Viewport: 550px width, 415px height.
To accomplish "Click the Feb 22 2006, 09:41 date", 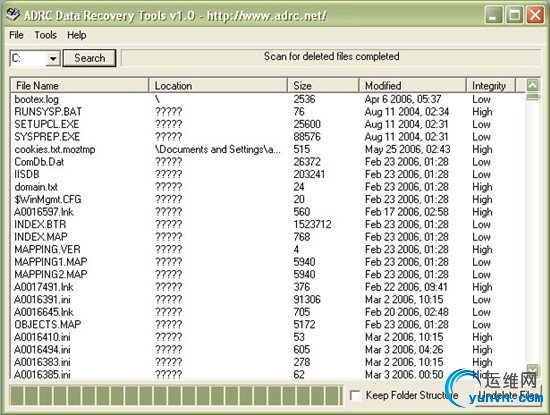I will click(x=406, y=287).
